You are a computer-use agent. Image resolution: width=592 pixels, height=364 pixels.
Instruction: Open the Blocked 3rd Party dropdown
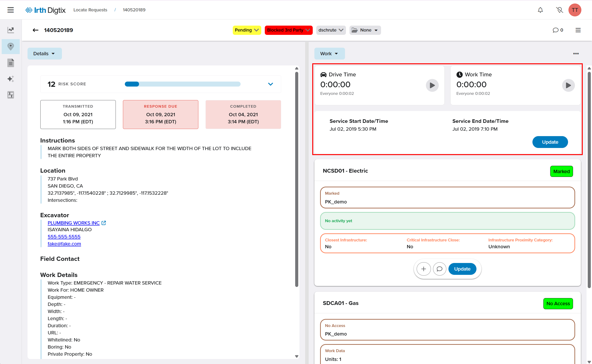coord(288,30)
